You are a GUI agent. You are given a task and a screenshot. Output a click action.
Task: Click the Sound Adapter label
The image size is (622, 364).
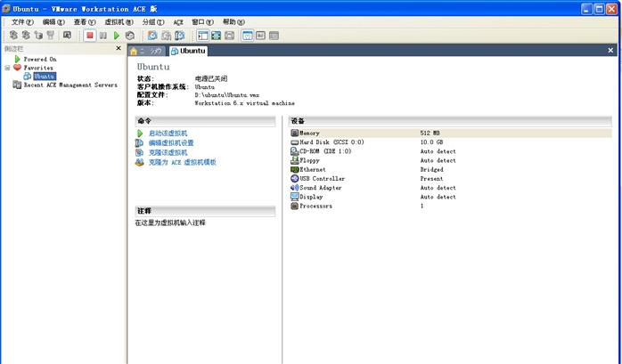click(x=321, y=188)
